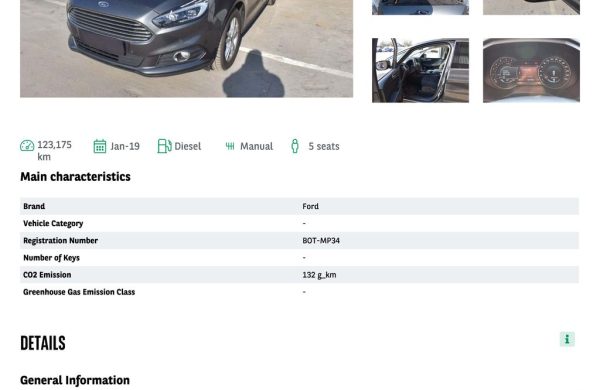Click the Main characteristics heading
The width and height of the screenshot is (600, 390).
pos(75,176)
